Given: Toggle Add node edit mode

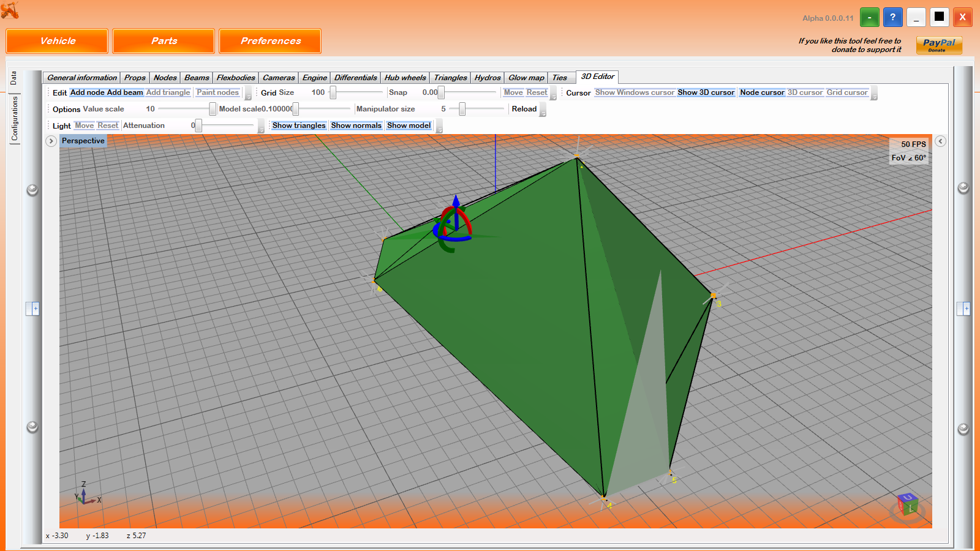Looking at the screenshot, I should coord(88,92).
